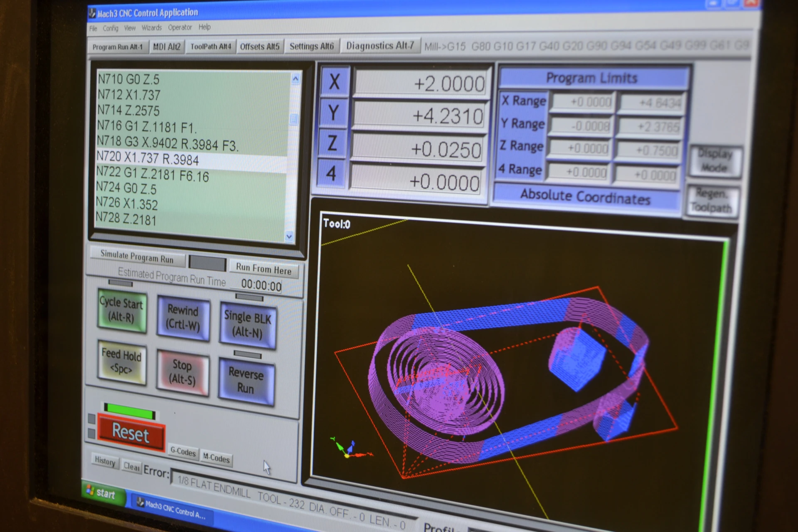Zero the Z axis button
Viewport: 798px width, 532px height.
[332, 143]
